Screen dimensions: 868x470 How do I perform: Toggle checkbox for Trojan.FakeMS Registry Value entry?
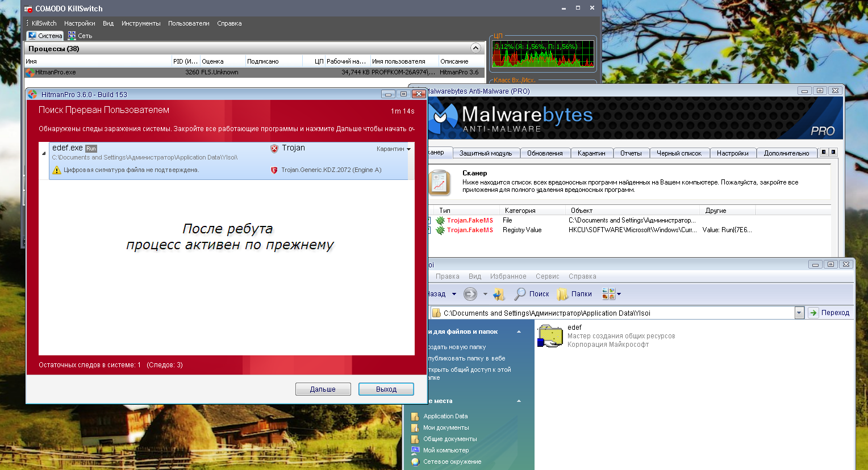(429, 230)
